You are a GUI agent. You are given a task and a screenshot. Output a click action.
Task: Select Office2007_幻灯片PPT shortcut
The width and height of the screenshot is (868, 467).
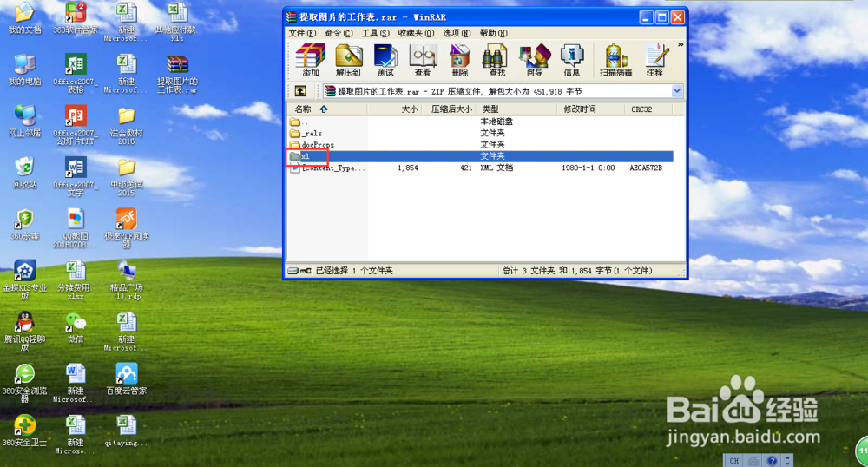[76, 125]
